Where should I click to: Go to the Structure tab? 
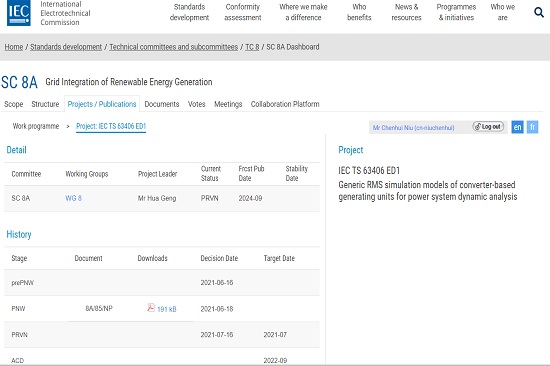click(x=45, y=104)
